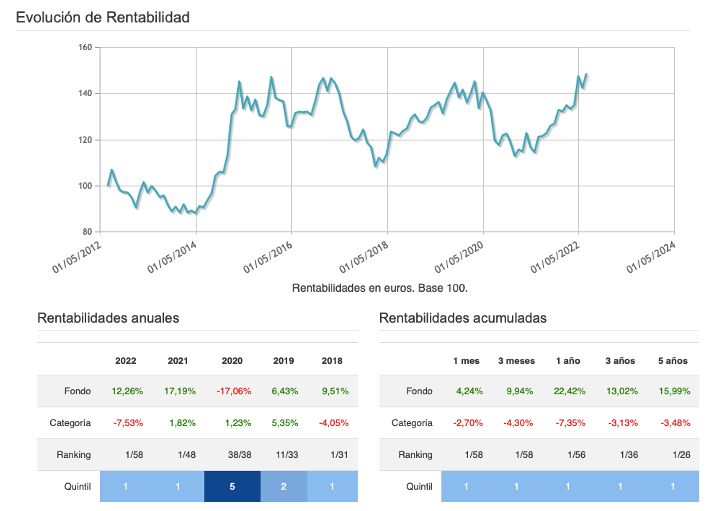This screenshot has height=511, width=709.
Task: Click the '5 años' column header
Action: click(x=673, y=361)
